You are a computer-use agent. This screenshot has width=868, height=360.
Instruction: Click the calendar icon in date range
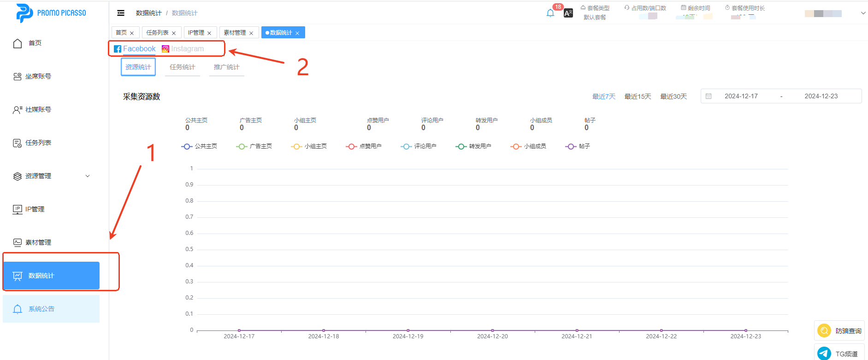pos(709,96)
